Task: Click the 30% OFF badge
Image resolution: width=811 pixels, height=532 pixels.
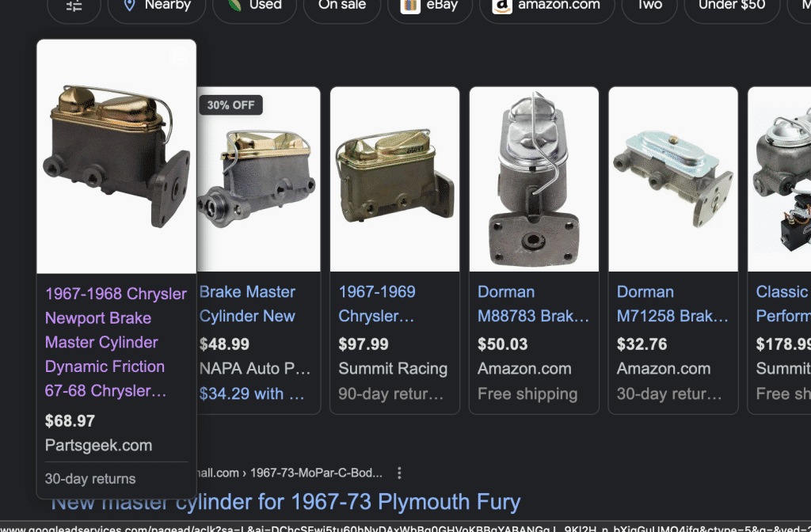Action: (x=230, y=105)
